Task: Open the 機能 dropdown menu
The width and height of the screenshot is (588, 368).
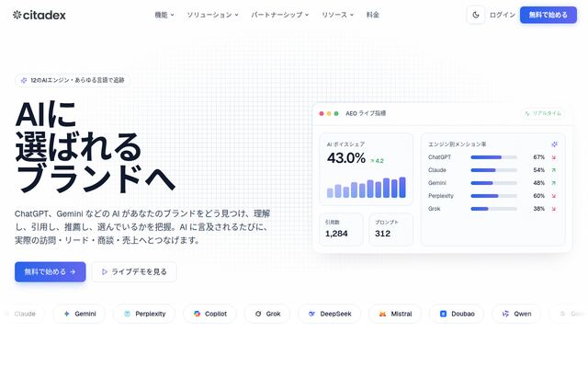Action: pyautogui.click(x=164, y=15)
